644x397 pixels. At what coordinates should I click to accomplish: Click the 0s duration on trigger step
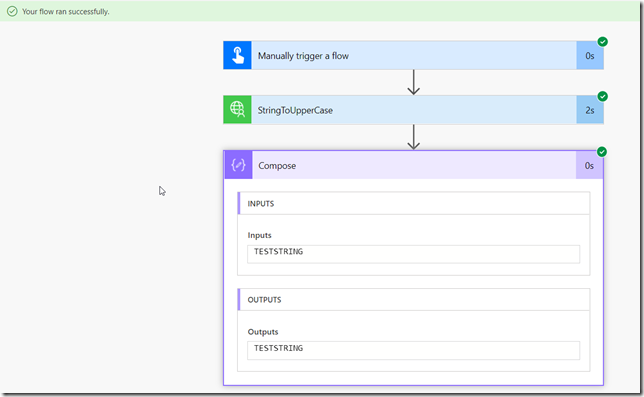(590, 55)
